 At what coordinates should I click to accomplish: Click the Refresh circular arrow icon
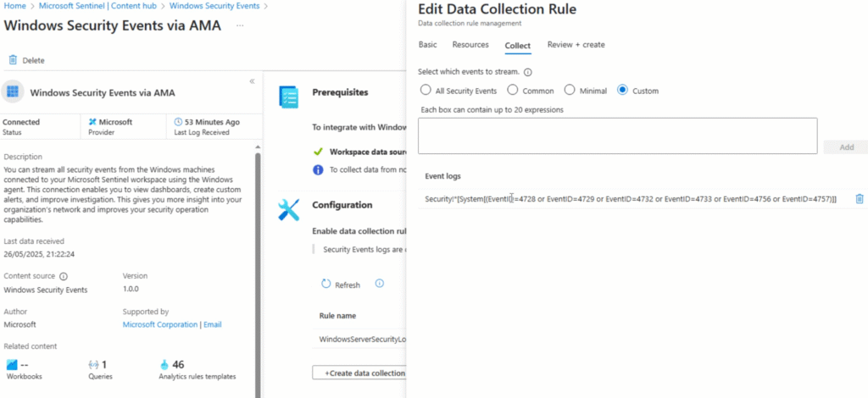click(x=326, y=285)
